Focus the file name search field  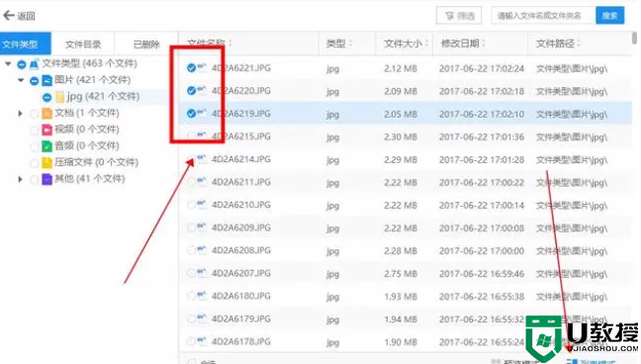pos(543,16)
